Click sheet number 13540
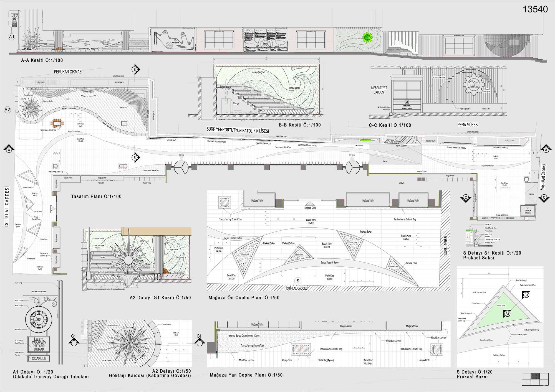Viewport: 555px width, 392px height. click(535, 9)
